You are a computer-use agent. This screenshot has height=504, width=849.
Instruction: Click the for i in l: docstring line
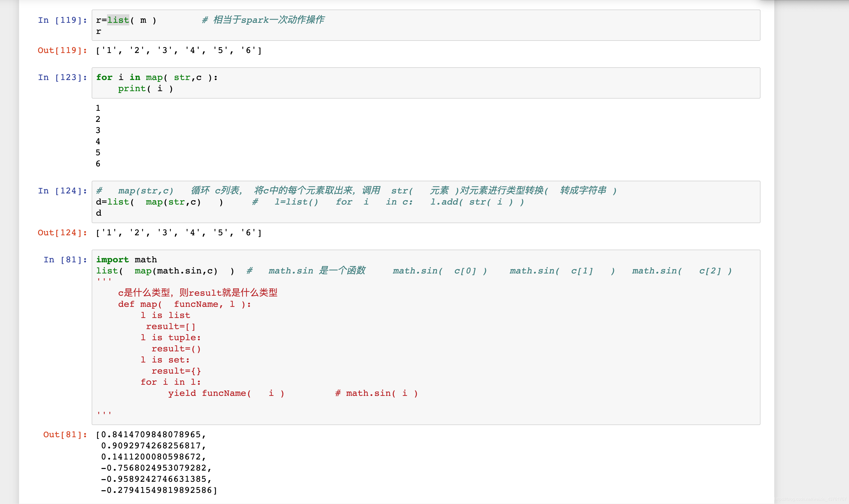171,382
